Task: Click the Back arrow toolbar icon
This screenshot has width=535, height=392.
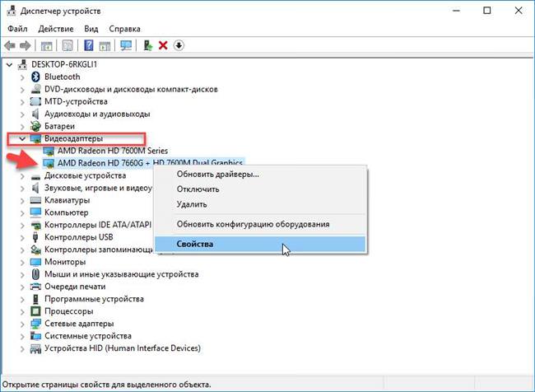Action: [10, 45]
